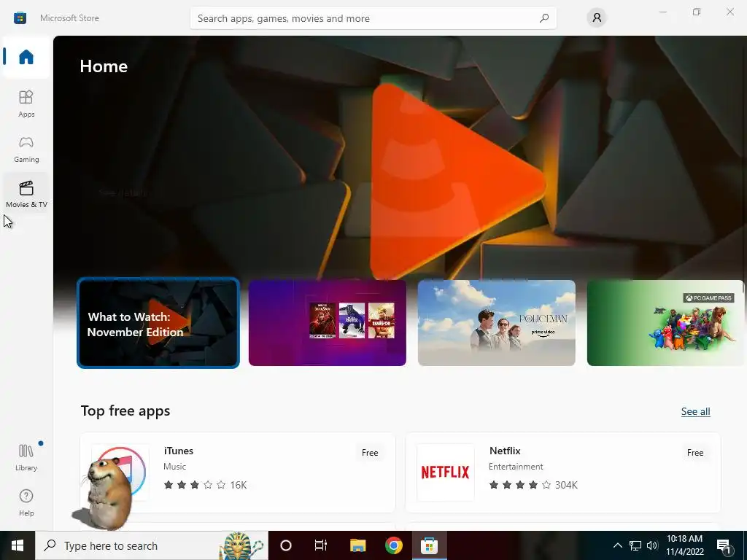Image resolution: width=747 pixels, height=560 pixels.
Task: Open the user account profile icon
Action: coord(597,18)
